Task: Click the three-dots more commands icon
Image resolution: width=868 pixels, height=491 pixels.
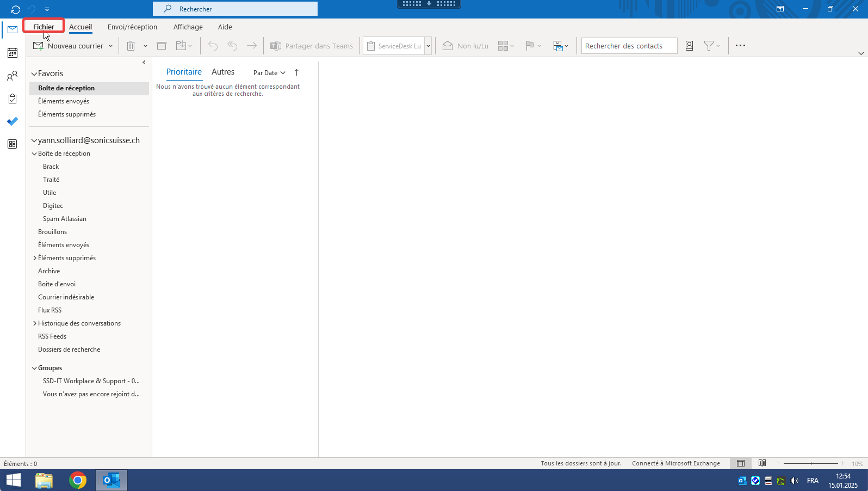Action: (x=740, y=46)
